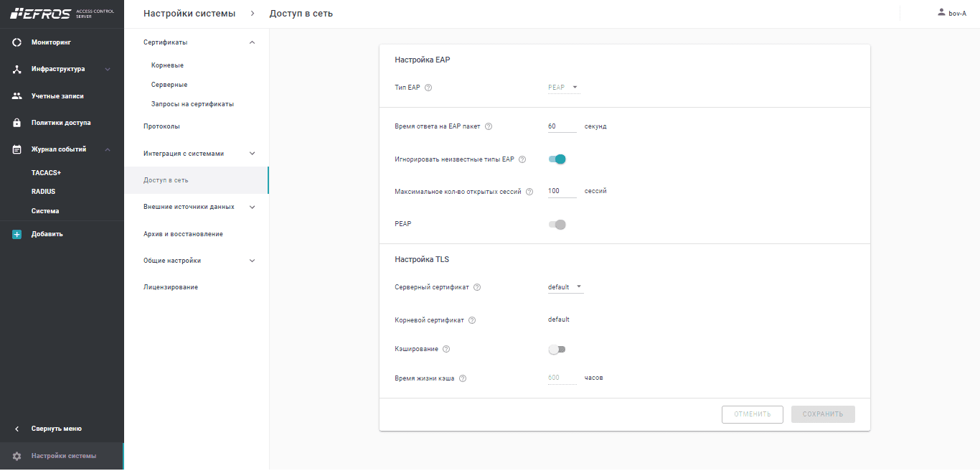
Task: Select Лицензирование in settings menu
Action: click(x=171, y=287)
